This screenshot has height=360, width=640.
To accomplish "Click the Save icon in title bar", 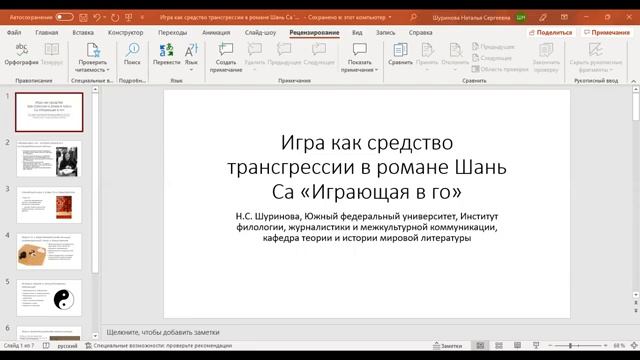I will click(83, 18).
